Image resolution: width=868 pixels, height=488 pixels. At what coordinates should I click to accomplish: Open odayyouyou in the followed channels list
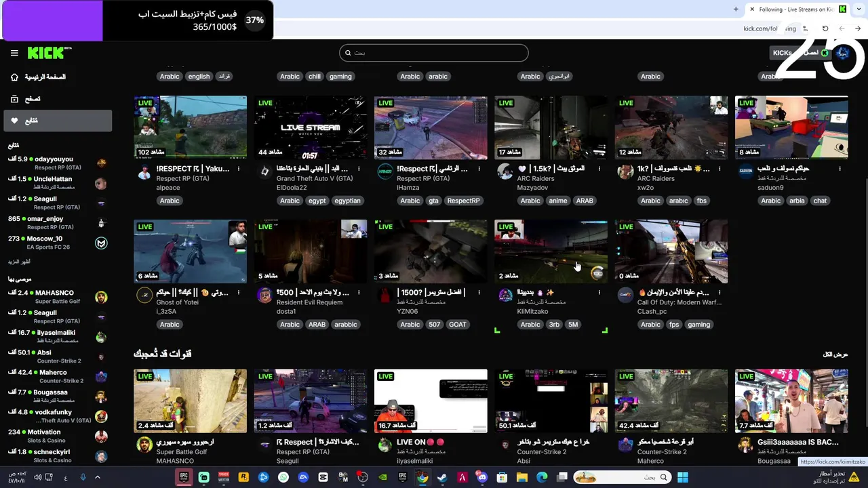point(58,163)
